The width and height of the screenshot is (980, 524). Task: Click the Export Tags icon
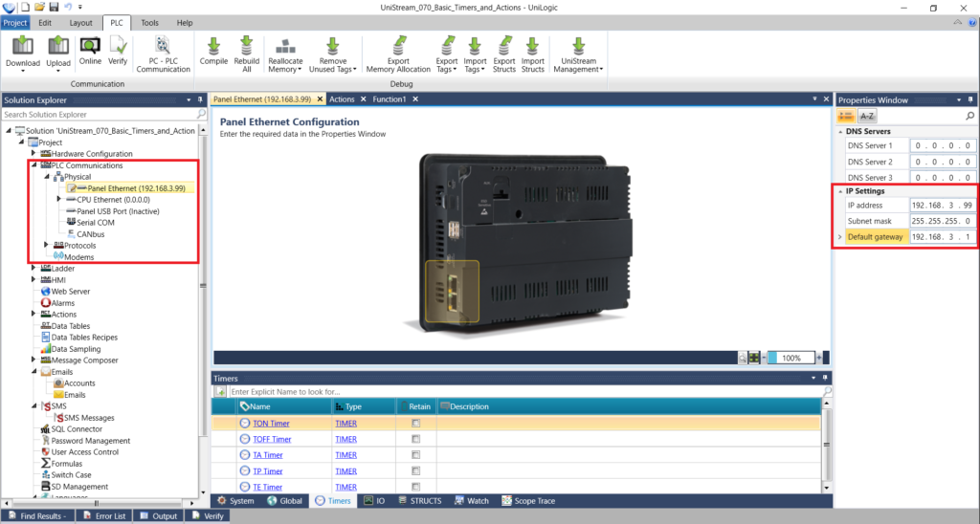tap(447, 46)
